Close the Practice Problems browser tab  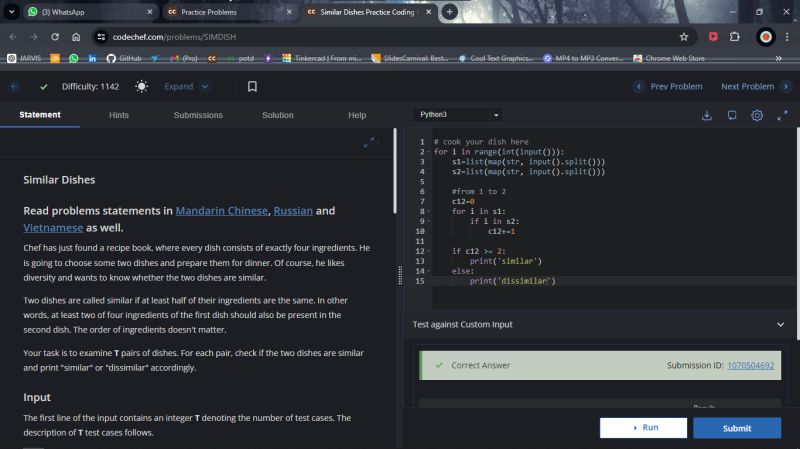pos(289,12)
